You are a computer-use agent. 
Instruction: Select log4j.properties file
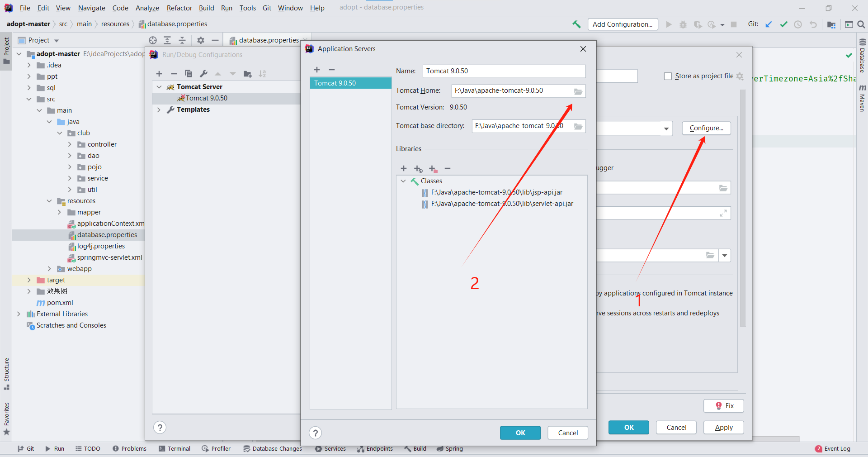(101, 246)
